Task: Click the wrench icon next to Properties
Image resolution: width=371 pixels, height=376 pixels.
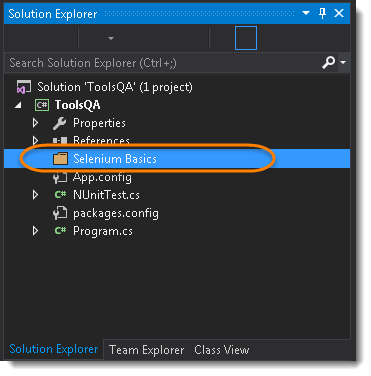Action: 60,123
